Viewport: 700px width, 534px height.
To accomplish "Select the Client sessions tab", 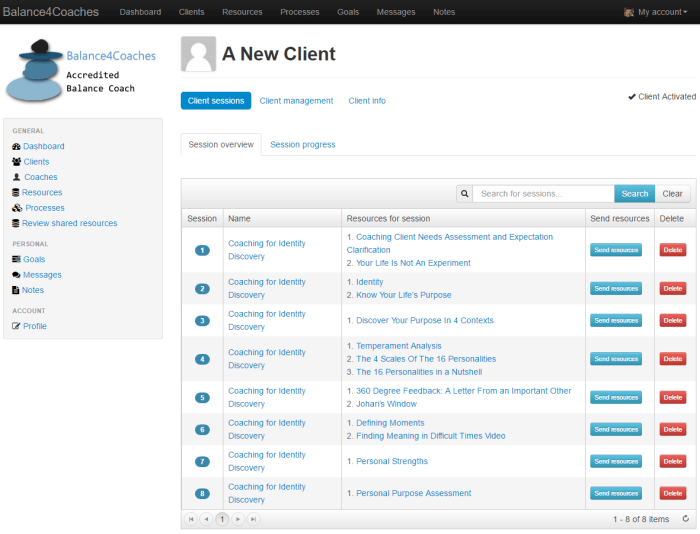I will (x=216, y=101).
